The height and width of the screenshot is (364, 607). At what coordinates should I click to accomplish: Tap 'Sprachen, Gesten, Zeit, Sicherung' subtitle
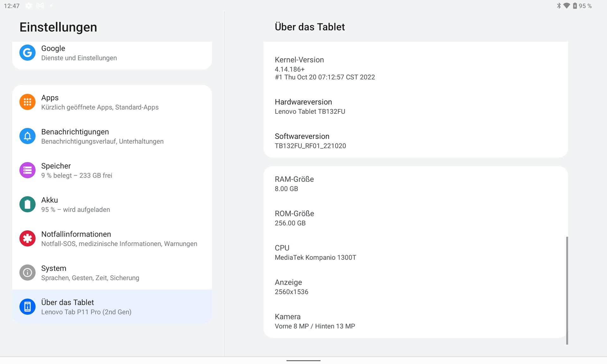(90, 278)
